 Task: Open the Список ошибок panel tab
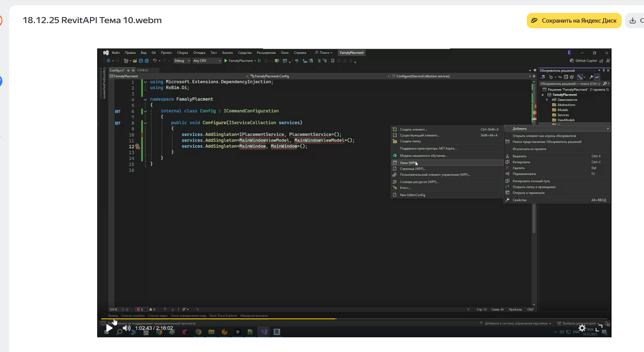[133, 316]
